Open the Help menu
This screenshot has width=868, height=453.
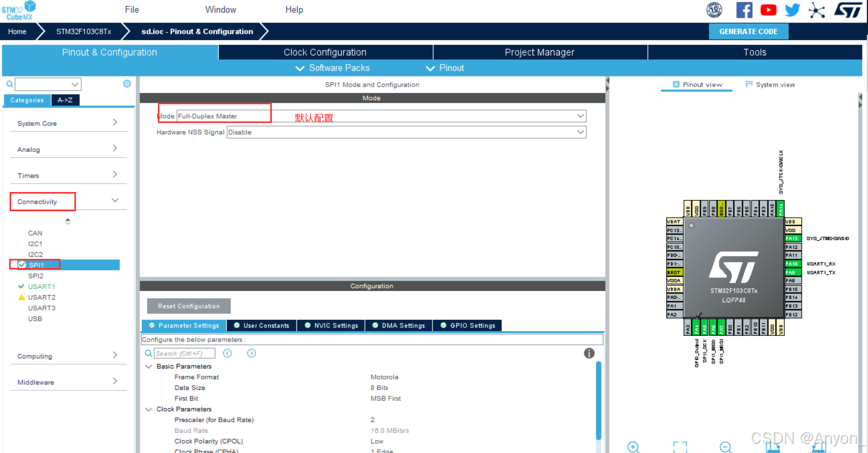pyautogui.click(x=294, y=10)
